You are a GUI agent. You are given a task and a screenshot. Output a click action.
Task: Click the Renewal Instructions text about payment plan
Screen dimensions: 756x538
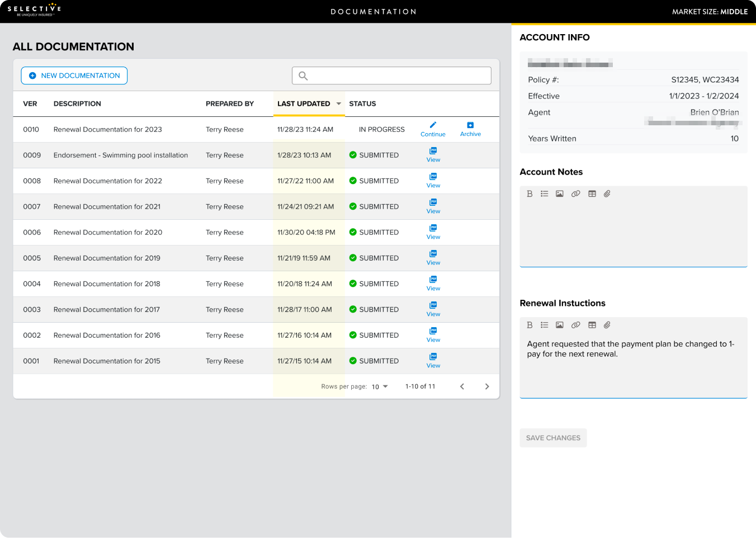(631, 349)
